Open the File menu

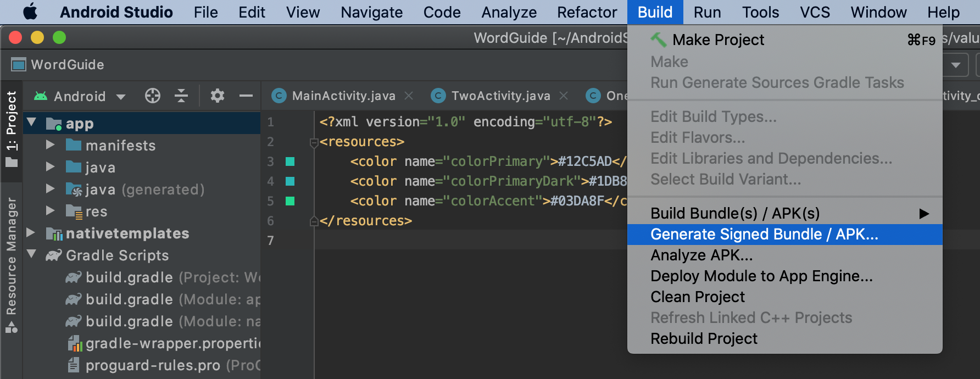[205, 12]
